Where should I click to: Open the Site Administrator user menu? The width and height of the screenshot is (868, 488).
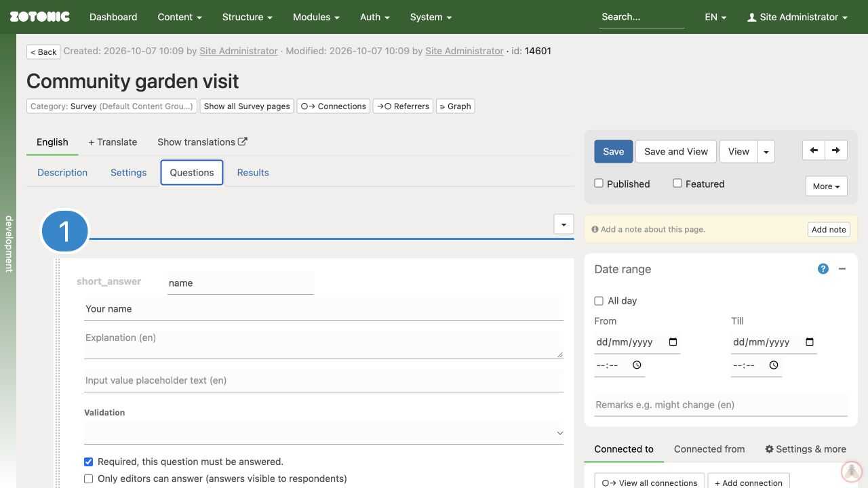point(797,17)
